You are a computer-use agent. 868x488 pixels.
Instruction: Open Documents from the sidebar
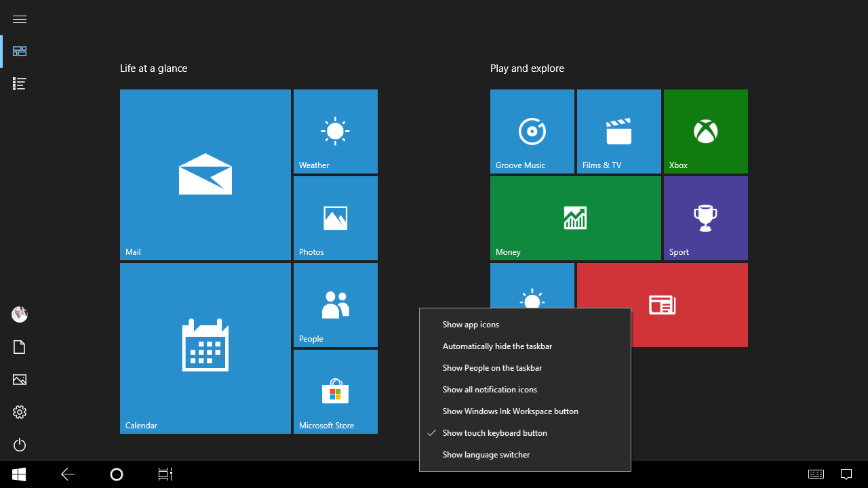(20, 347)
